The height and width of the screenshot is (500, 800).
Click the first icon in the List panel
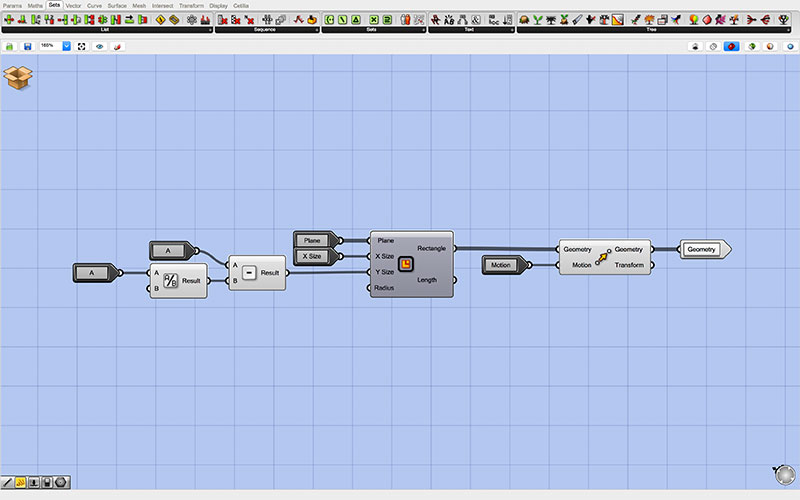9,20
